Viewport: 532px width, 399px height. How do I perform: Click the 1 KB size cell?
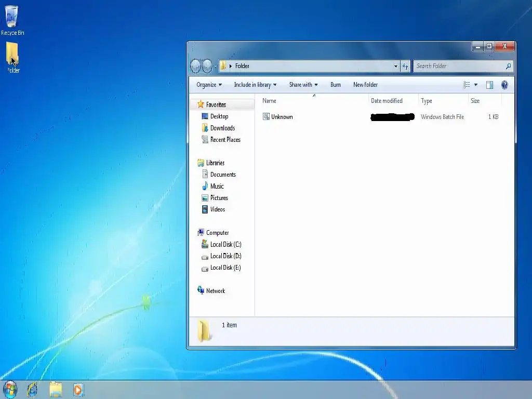pos(494,117)
